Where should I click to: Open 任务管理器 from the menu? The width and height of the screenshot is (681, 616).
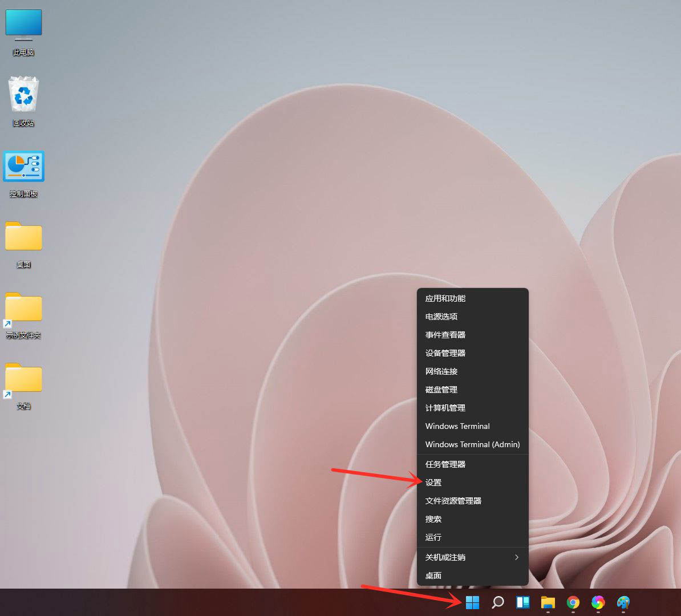(x=445, y=464)
